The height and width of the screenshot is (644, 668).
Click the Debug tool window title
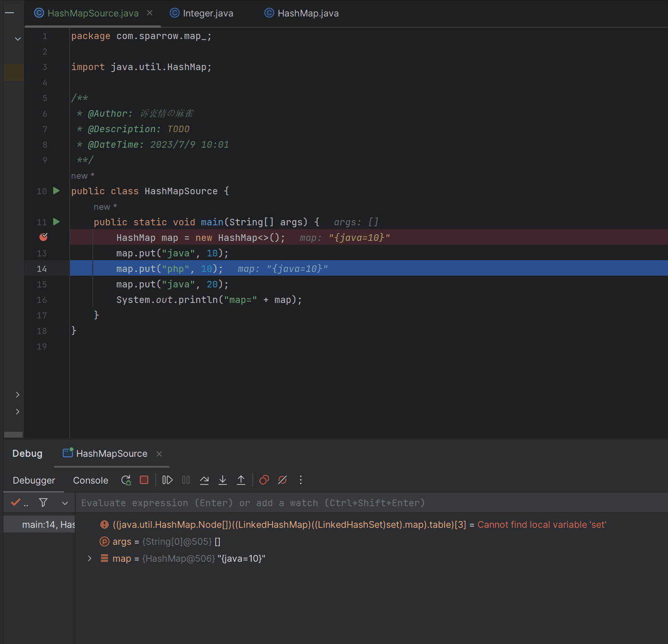(27, 453)
